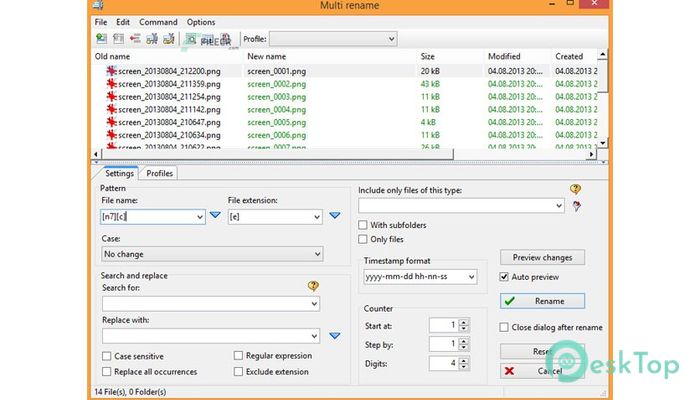
Task: Increase the Start at counter value
Action: [464, 322]
